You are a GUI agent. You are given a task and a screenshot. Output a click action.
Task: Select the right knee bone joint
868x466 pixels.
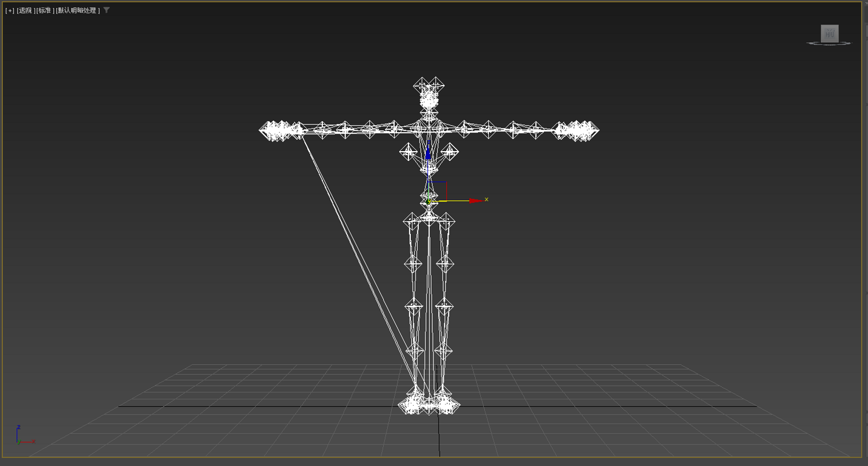[x=444, y=306]
